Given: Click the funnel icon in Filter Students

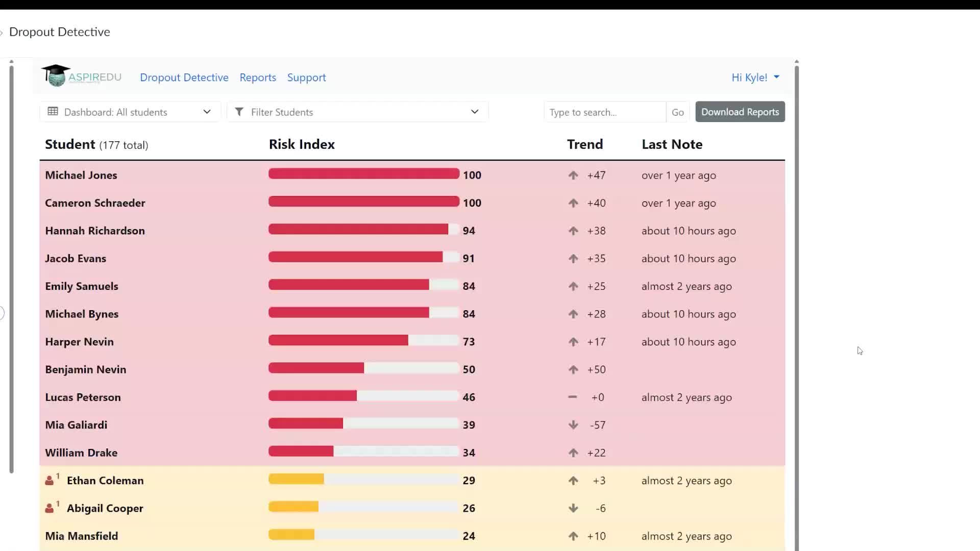Looking at the screenshot, I should click(239, 112).
